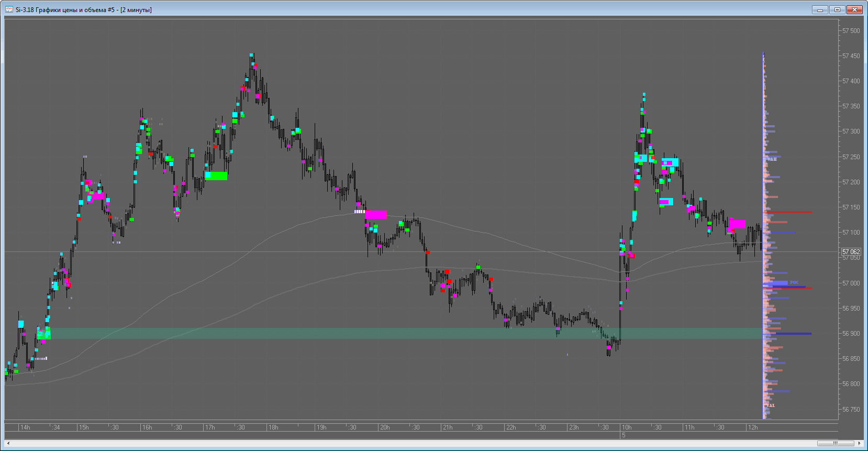868x451 pixels.
Task: Click the VAH label on volume profile
Action: tap(772, 159)
